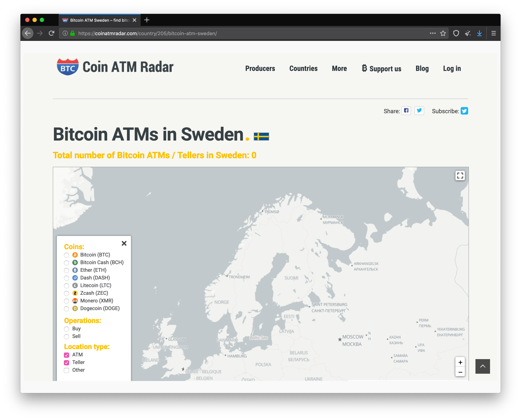This screenshot has width=521, height=420.
Task: Share page on Facebook
Action: 406,111
